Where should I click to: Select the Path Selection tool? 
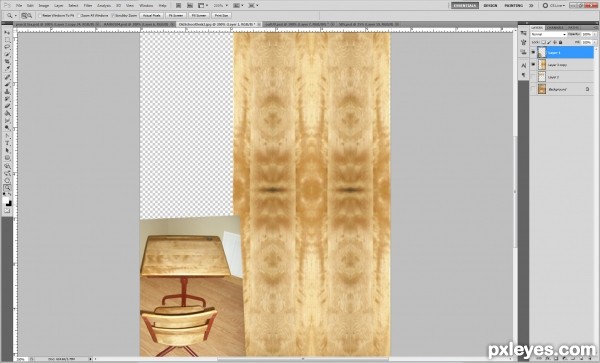(7, 151)
